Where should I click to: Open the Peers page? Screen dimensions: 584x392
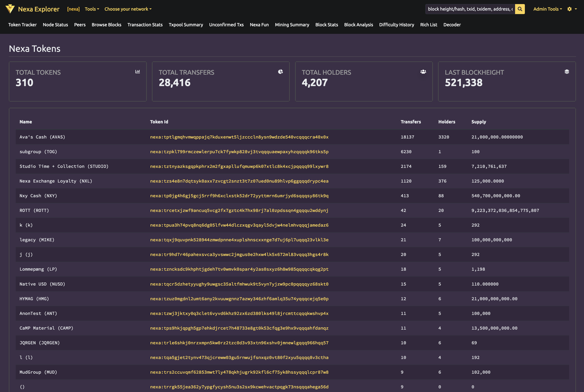[x=80, y=25]
